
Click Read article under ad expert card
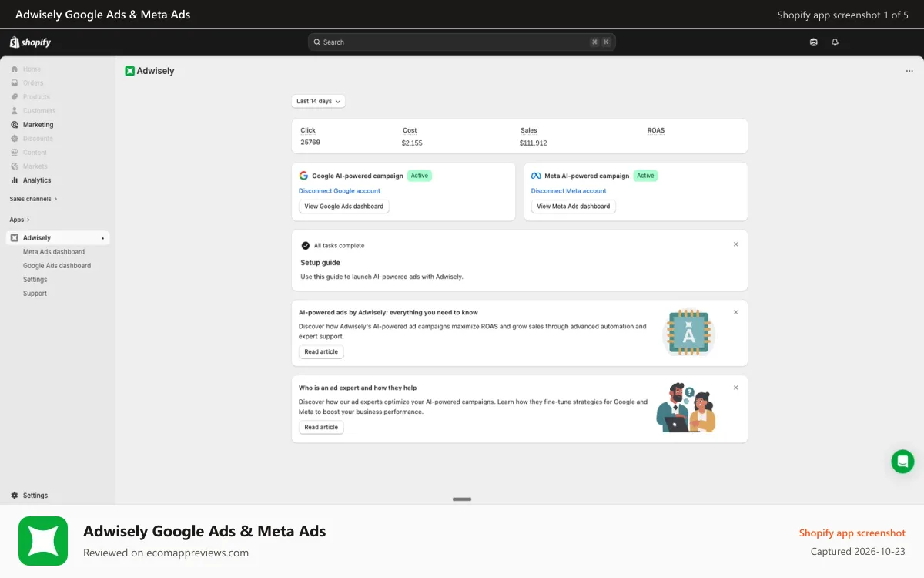click(321, 427)
